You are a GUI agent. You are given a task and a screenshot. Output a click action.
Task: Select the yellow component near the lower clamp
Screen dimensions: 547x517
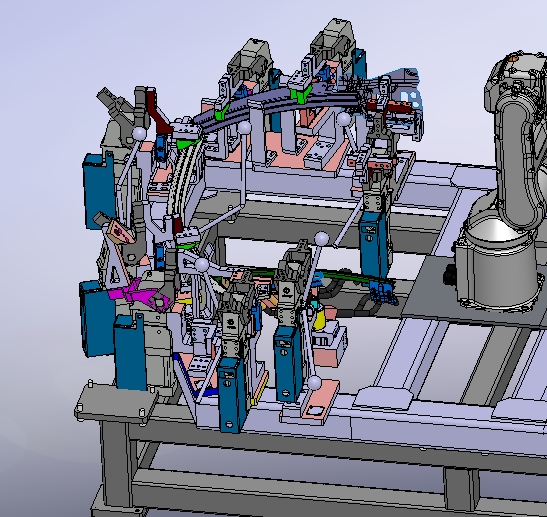coord(319,319)
